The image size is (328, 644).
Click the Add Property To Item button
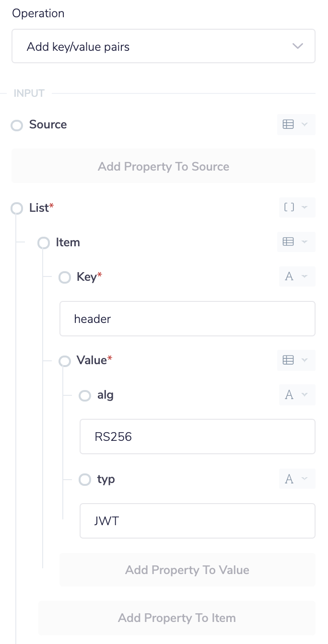[176, 618]
